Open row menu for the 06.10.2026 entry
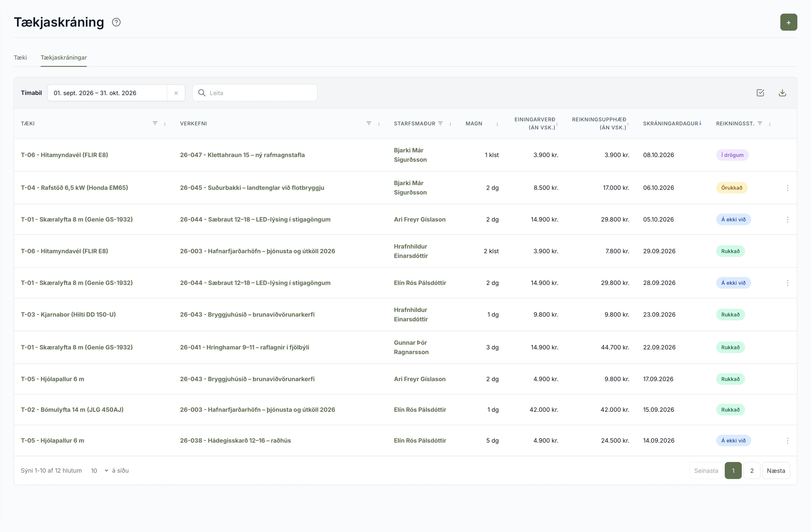The height and width of the screenshot is (532, 811). pyautogui.click(x=788, y=188)
